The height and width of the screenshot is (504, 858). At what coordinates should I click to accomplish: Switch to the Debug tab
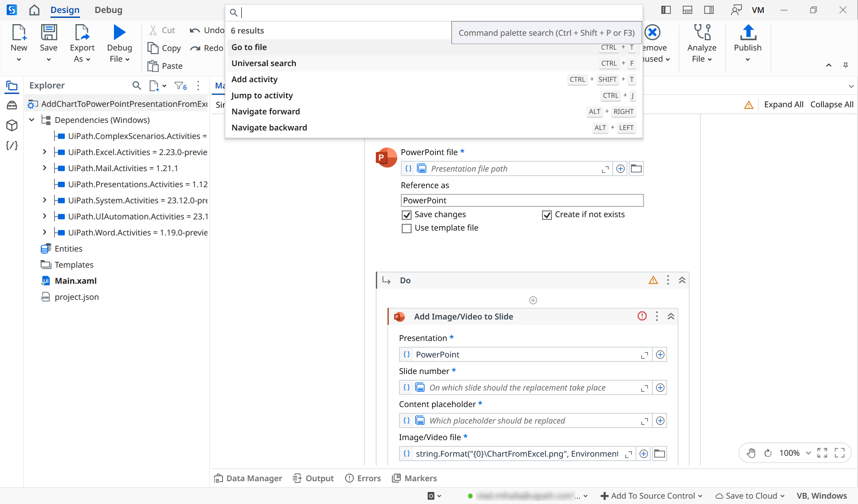tap(109, 10)
